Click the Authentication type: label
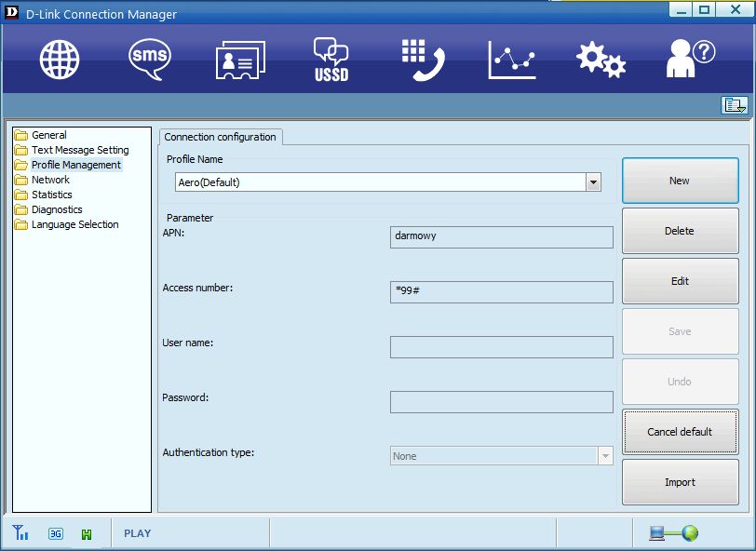 (x=209, y=452)
